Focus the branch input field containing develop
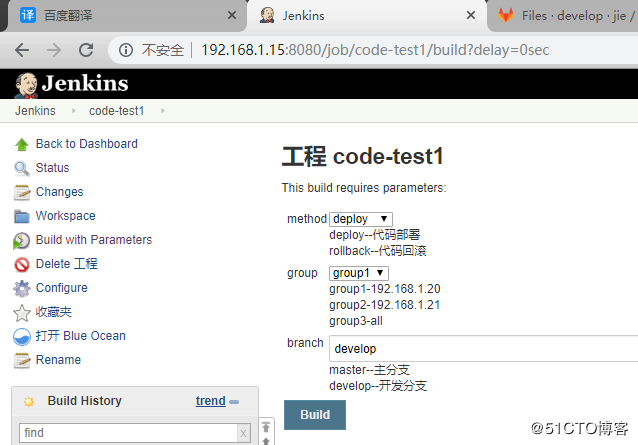 pos(483,349)
